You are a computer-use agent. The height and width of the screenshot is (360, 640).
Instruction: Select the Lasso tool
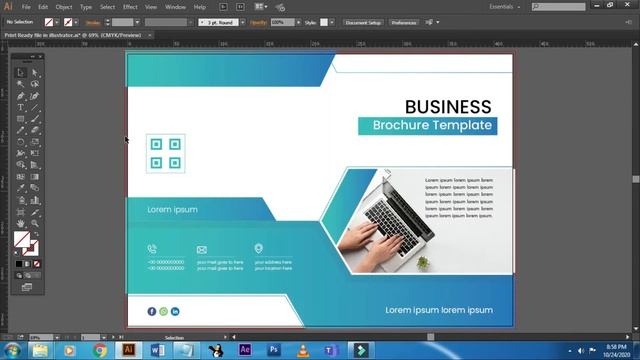(35, 84)
